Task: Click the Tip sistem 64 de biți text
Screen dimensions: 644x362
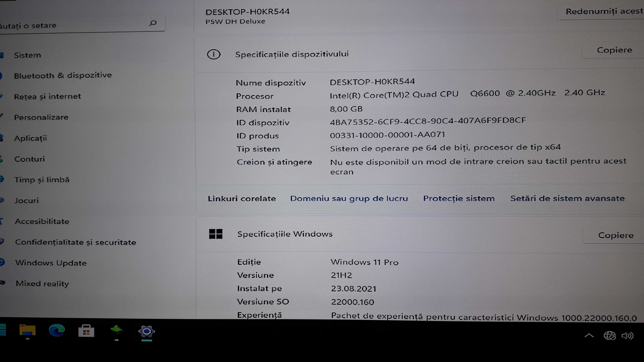Action: tap(445, 148)
